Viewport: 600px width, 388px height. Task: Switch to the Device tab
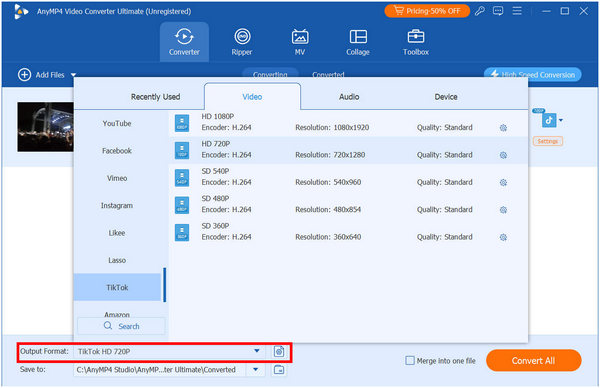tap(446, 97)
